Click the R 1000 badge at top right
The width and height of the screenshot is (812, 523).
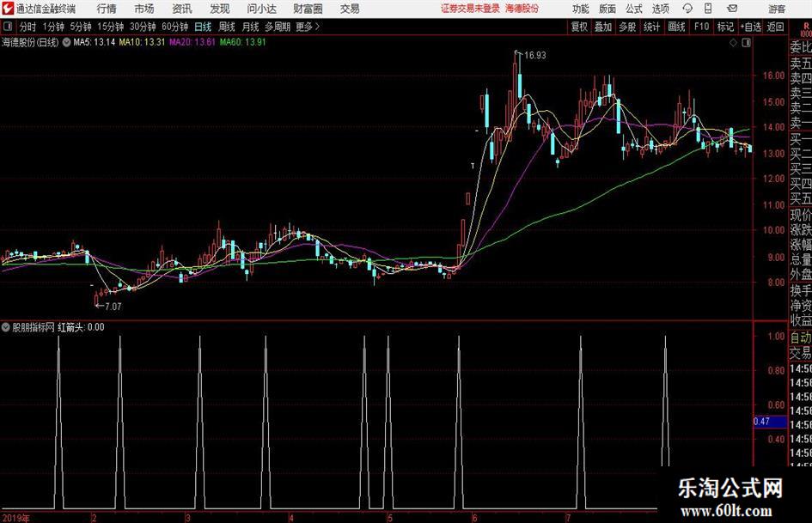point(806,29)
